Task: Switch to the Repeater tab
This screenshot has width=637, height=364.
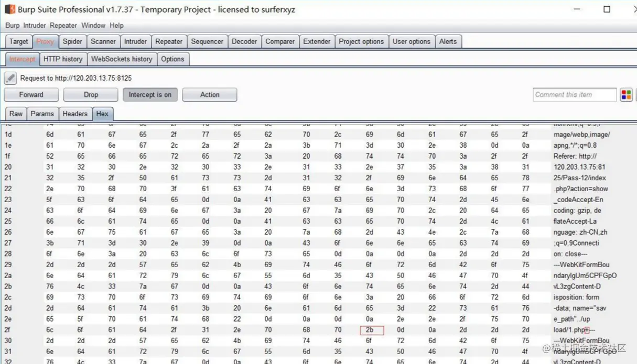Action: [169, 41]
